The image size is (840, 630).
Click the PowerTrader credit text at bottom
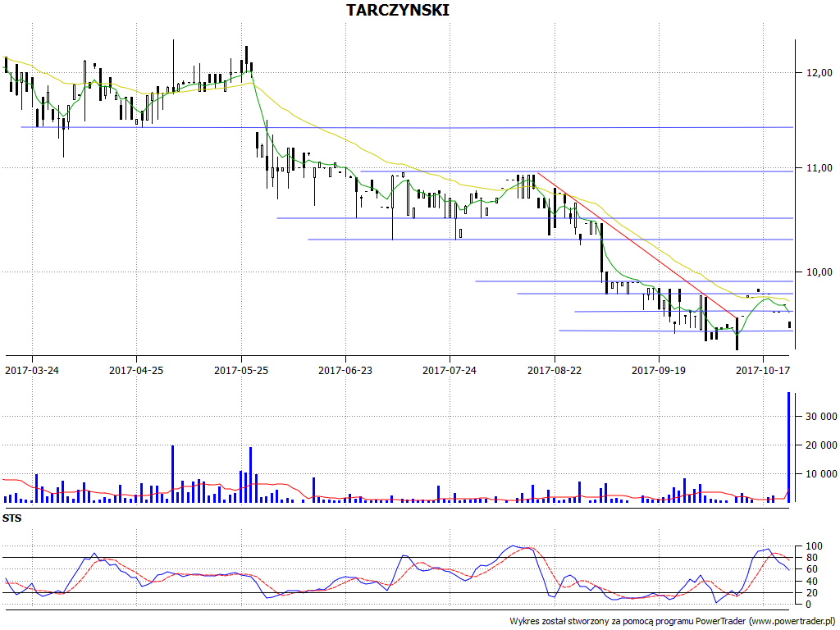(673, 621)
